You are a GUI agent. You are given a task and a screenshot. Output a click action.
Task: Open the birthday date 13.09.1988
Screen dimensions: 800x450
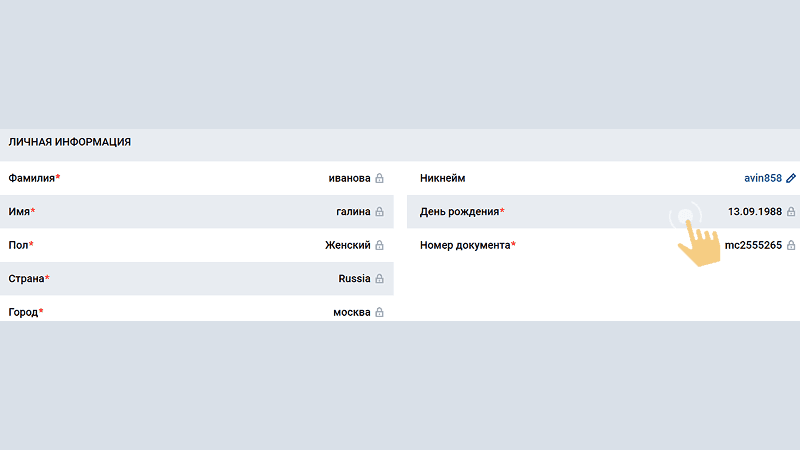click(755, 211)
